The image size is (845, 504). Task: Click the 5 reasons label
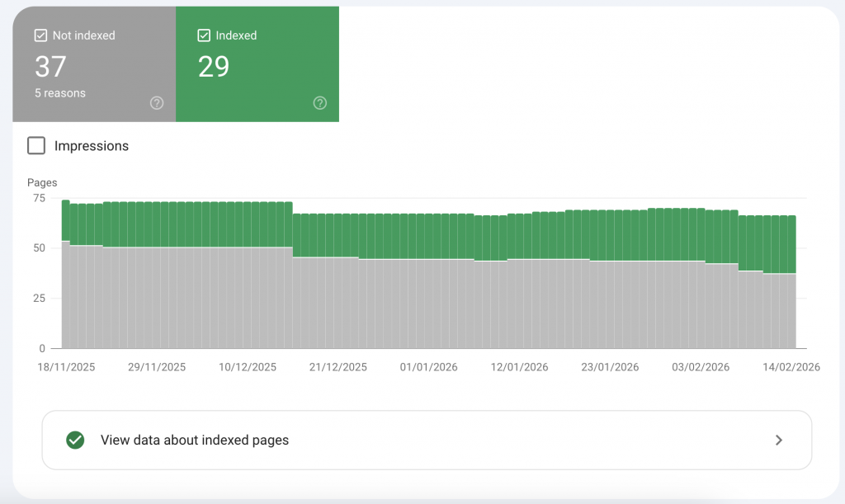(x=59, y=93)
